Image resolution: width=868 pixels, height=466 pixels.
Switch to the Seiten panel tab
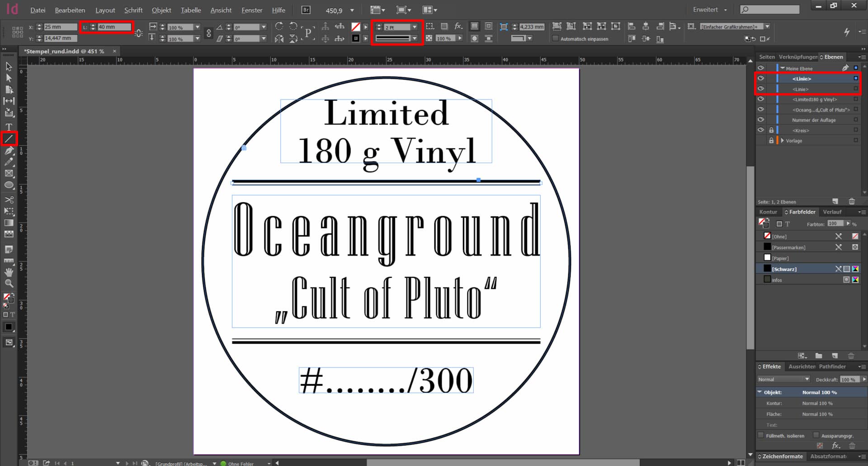pos(767,57)
